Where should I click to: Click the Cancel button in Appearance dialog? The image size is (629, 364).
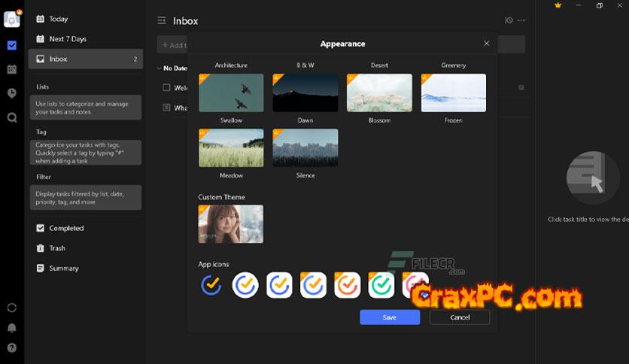[x=460, y=317]
